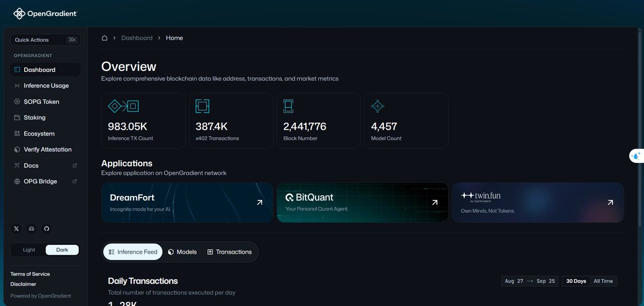Click the OPG Bridge globe icon
Viewport: 644px width, 306px height.
(17, 181)
